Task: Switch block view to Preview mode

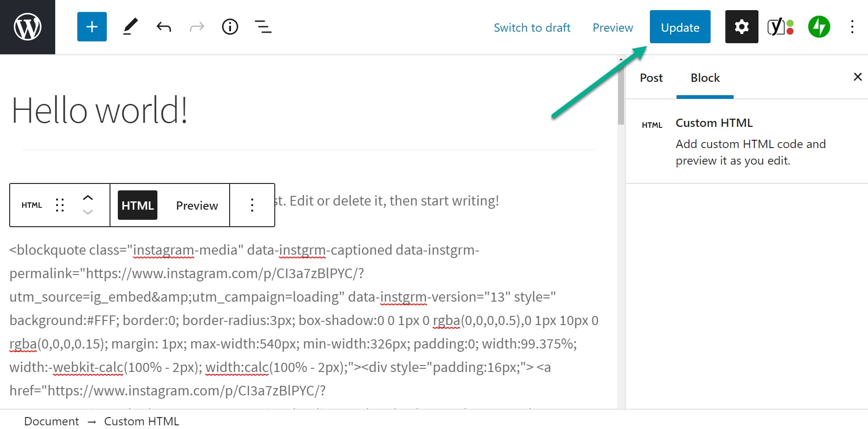Action: [x=197, y=206]
